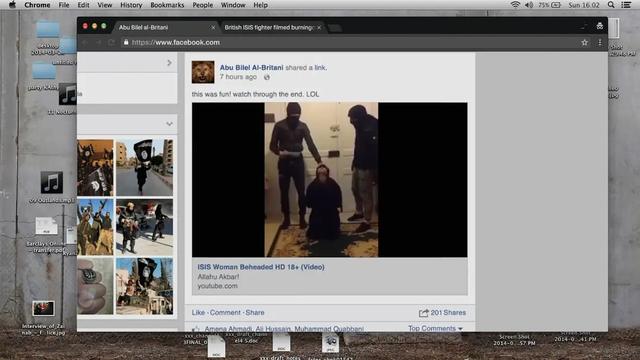Image resolution: width=640 pixels, height=360 pixels.
Task: Click the lion profile picture thumbnail
Action: tap(203, 72)
